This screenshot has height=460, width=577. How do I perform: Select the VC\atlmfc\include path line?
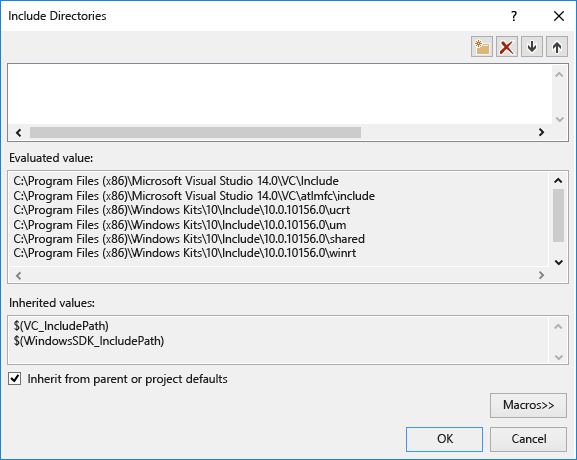(194, 196)
